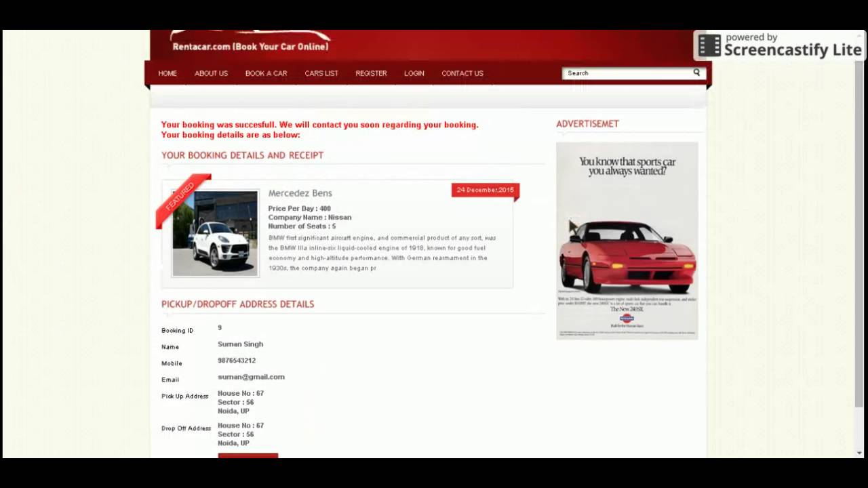
Task: Click the ADVERTISEMET heading
Action: [x=587, y=124]
